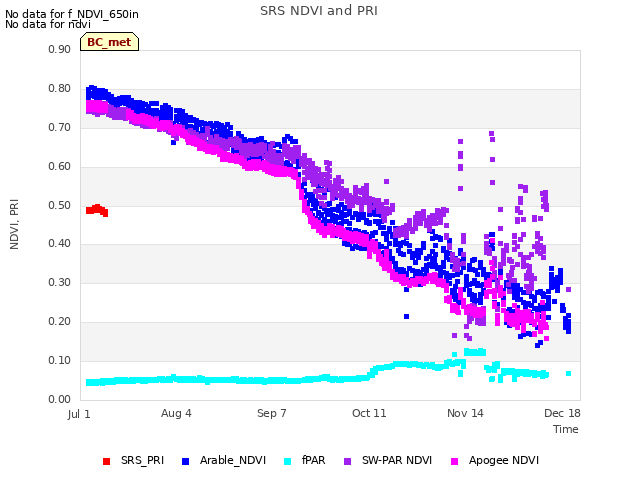640x480 pixels.
Task: Click the cyan fPAR legend swatch
Action: pos(288,461)
